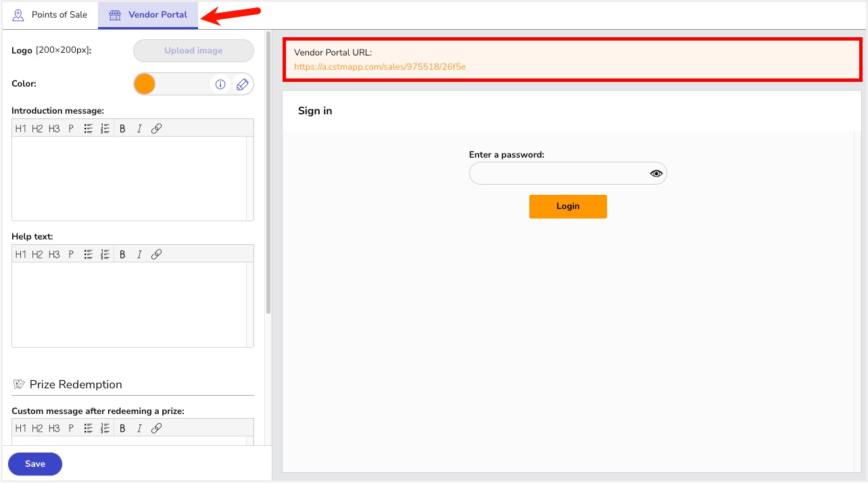Screen dimensions: 868x483
Task: Switch to Points of Sale tab
Action: (50, 15)
